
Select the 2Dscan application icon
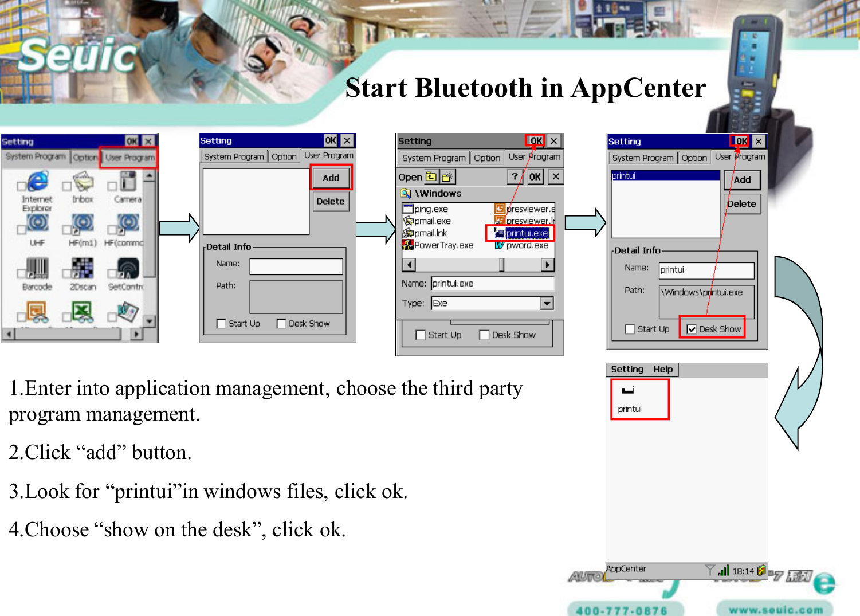(x=83, y=267)
